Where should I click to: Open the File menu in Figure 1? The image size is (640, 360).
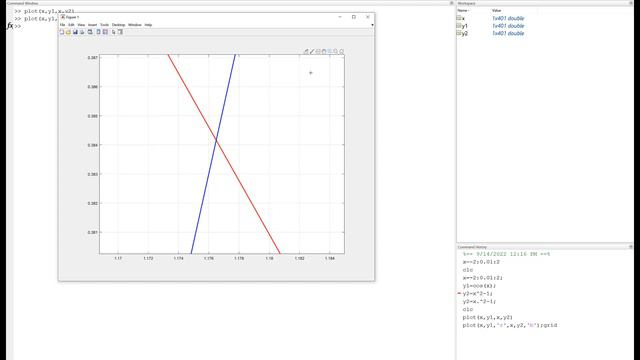coord(62,25)
